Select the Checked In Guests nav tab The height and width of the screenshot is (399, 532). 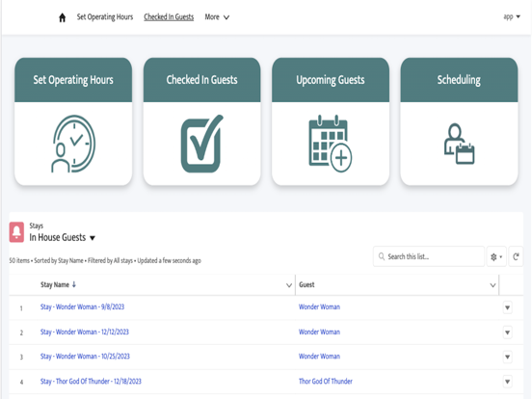[x=169, y=17]
